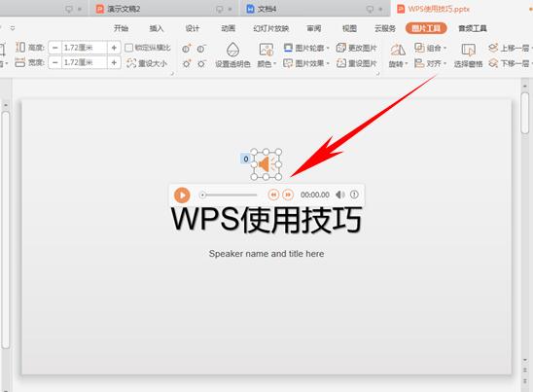
Task: Increase width with the plus button
Action: (114, 62)
